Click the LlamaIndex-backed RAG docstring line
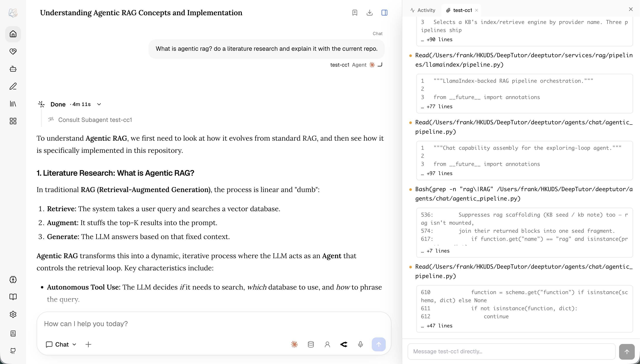The image size is (640, 364). pyautogui.click(x=513, y=81)
